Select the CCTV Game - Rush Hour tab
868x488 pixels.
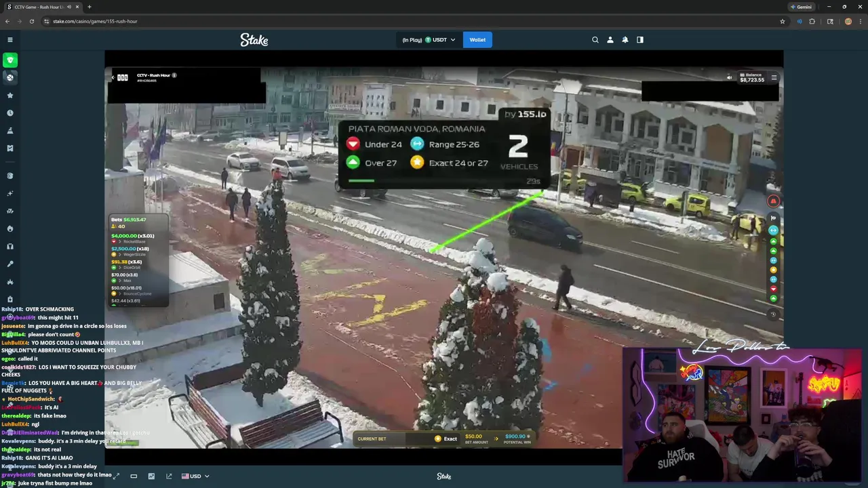43,7
